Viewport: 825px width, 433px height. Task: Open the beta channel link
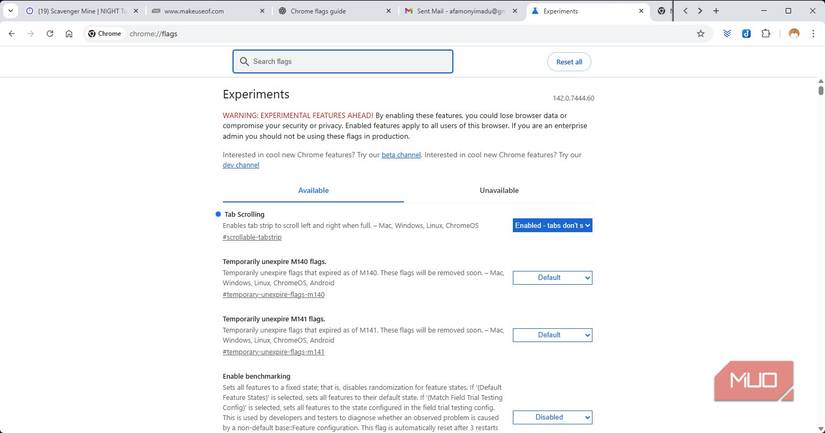pos(401,155)
